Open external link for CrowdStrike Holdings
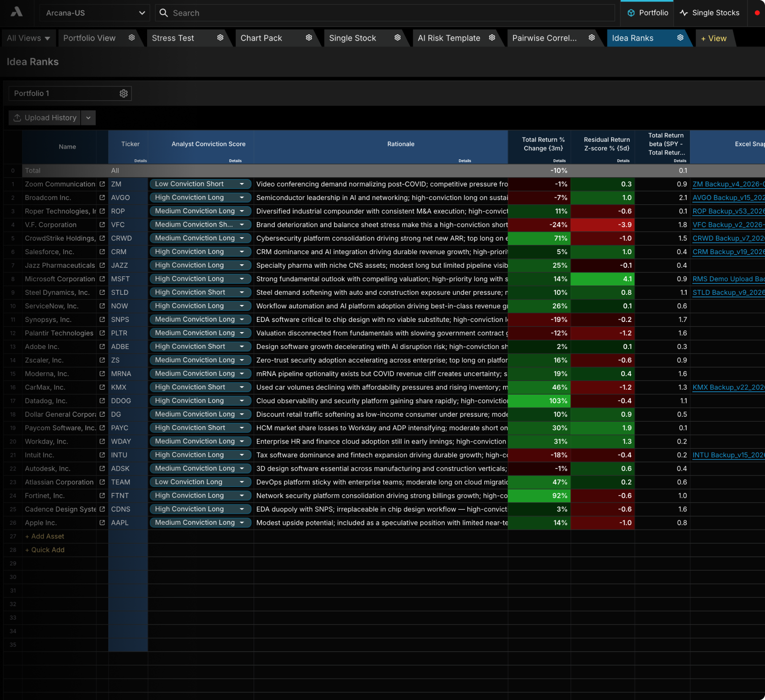Screen dimensions: 765x700 [x=102, y=238]
